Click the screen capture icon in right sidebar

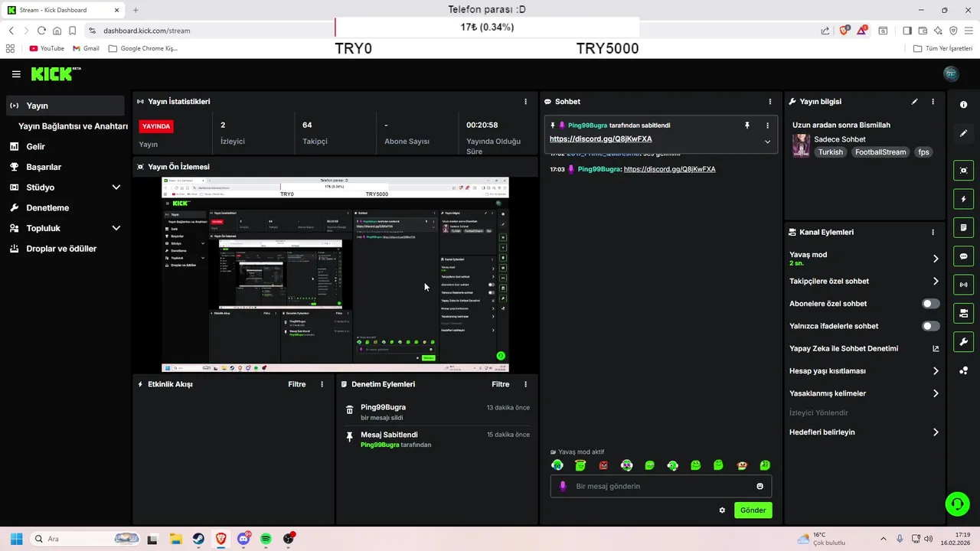tap(963, 171)
